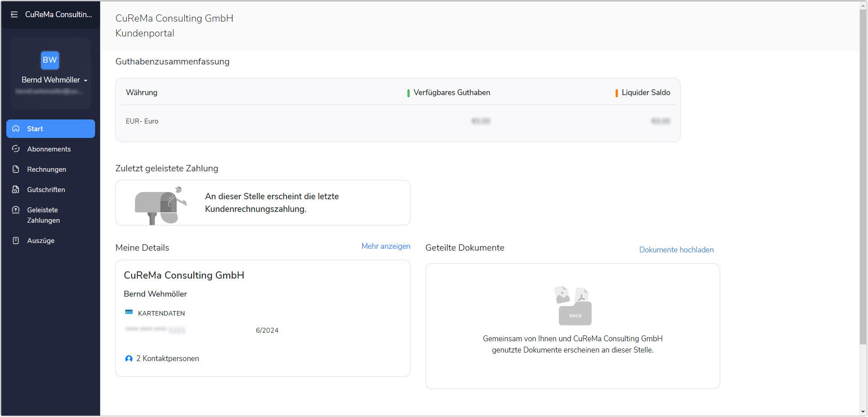
Task: Click the 2 Kontaktpersonen link
Action: tap(167, 358)
